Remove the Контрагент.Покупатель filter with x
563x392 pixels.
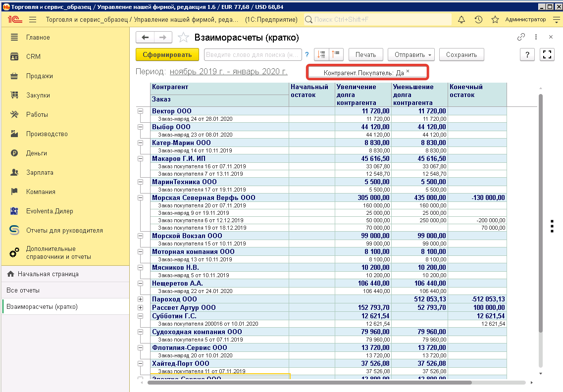(x=408, y=71)
